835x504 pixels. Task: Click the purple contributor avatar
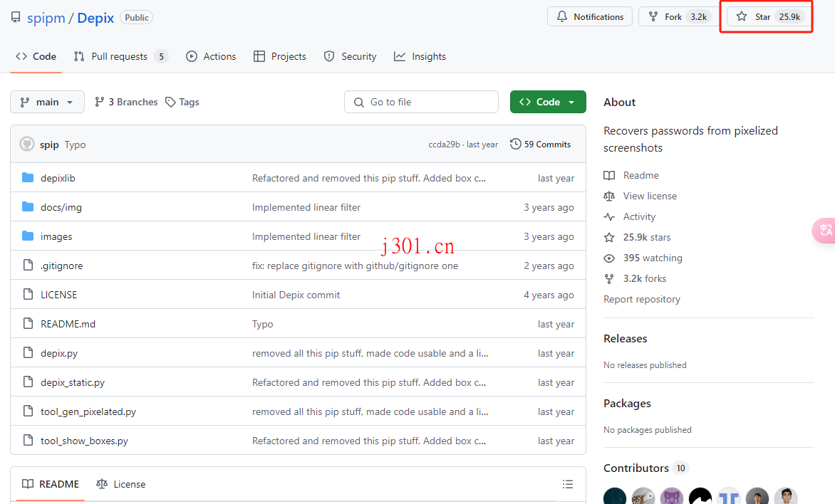tap(672, 497)
